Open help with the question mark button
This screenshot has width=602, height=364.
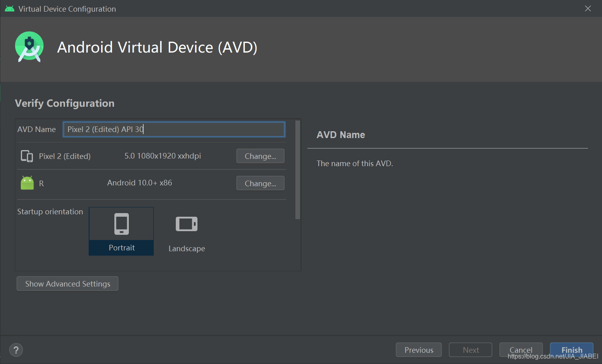pyautogui.click(x=16, y=350)
